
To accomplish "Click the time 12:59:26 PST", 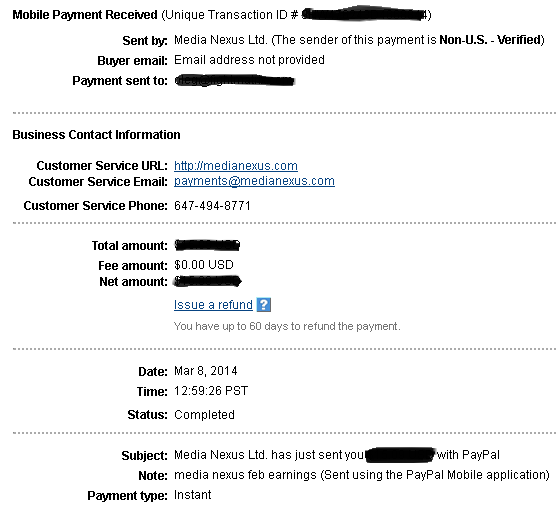I will 211,391.
